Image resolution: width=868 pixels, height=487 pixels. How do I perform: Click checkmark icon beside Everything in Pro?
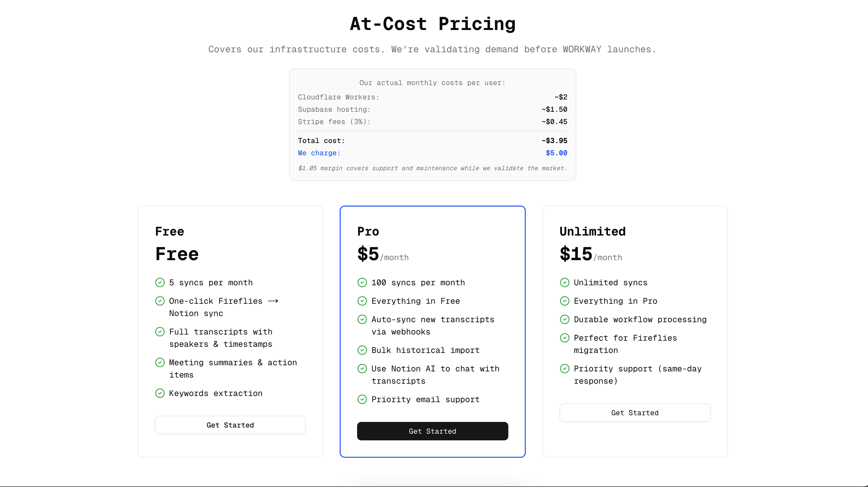[x=565, y=301]
